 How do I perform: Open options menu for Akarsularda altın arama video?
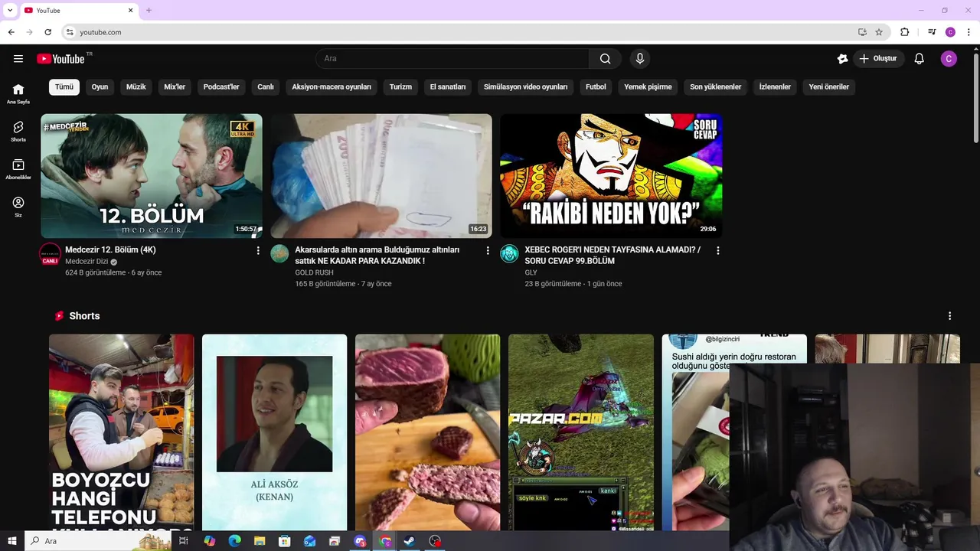pos(488,250)
